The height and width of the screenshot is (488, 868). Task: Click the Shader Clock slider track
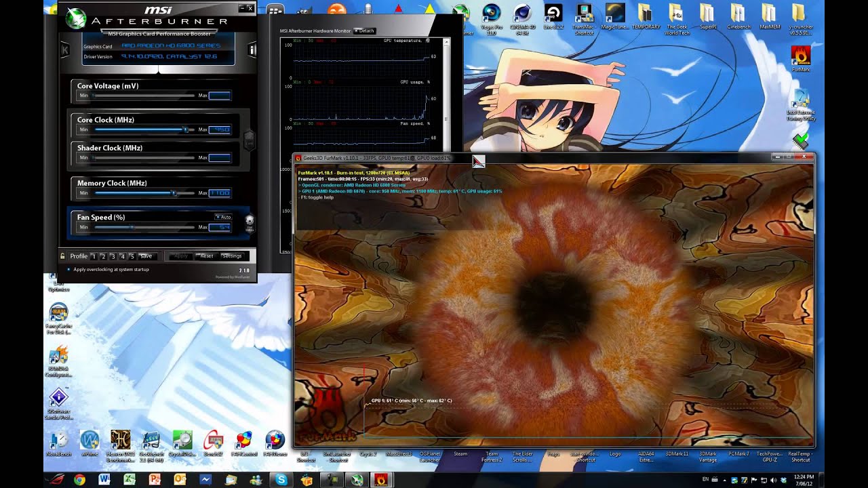point(144,158)
